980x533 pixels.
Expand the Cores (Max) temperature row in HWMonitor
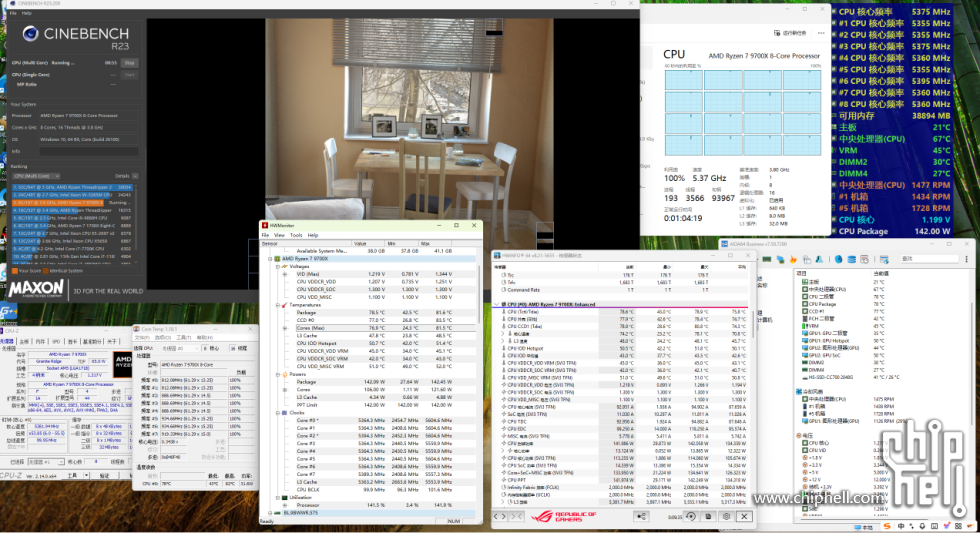(285, 328)
